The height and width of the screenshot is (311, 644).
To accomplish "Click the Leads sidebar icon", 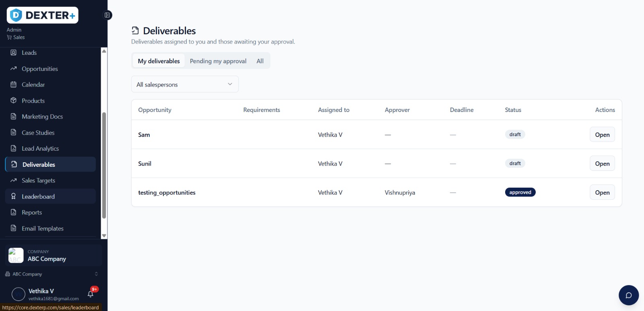I will [x=13, y=53].
